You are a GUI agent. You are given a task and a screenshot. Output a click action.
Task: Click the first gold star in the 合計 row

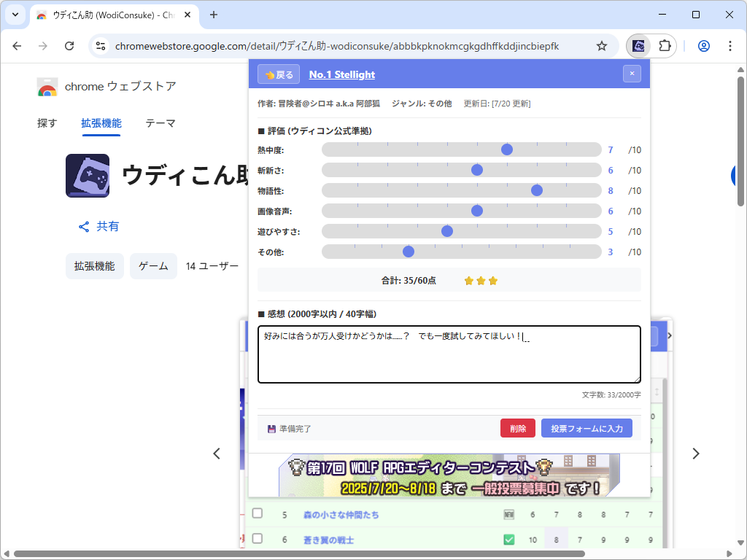click(468, 280)
